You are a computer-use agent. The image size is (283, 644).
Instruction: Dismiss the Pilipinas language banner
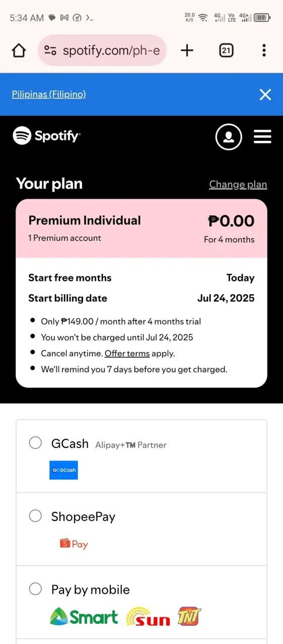pos(265,95)
